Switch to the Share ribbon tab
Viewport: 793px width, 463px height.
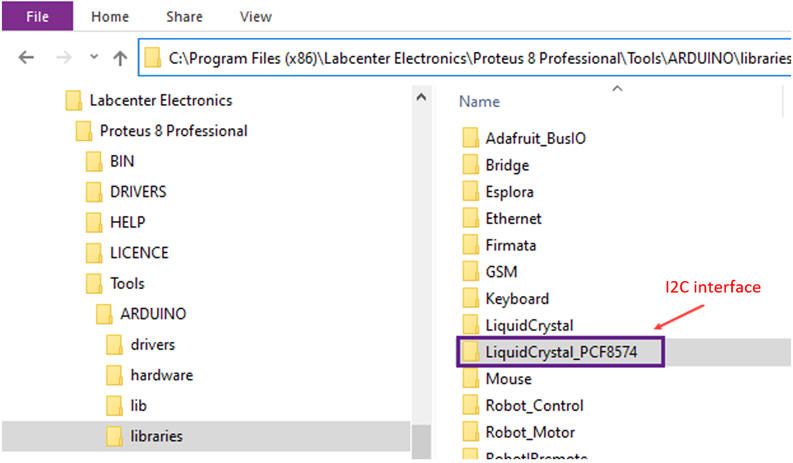[x=183, y=16]
